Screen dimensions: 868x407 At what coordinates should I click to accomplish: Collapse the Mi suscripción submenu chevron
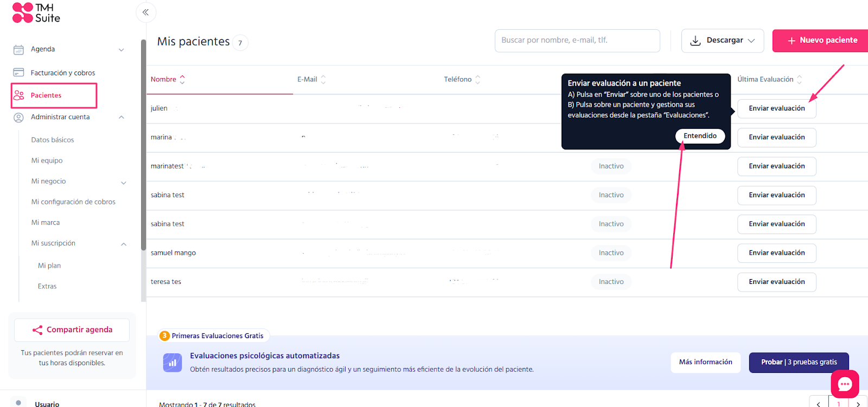tap(124, 244)
